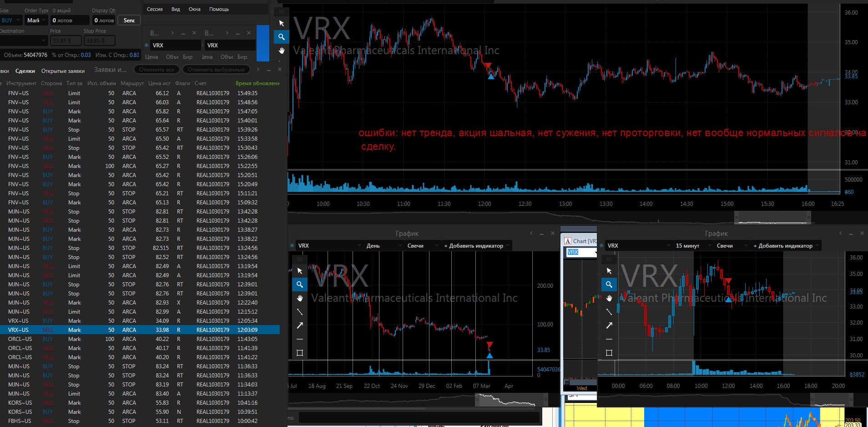Open Свечи chart type dropdown in 15-minute chart
Viewport: 868px width, 427px height.
[x=732, y=245]
